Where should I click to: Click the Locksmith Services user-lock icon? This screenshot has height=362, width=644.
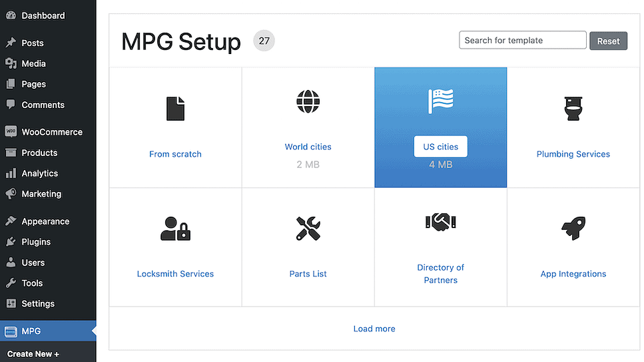(175, 229)
